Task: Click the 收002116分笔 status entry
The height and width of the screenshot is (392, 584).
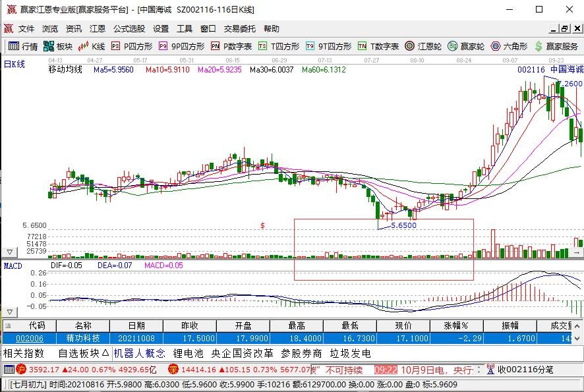Action: tap(525, 370)
